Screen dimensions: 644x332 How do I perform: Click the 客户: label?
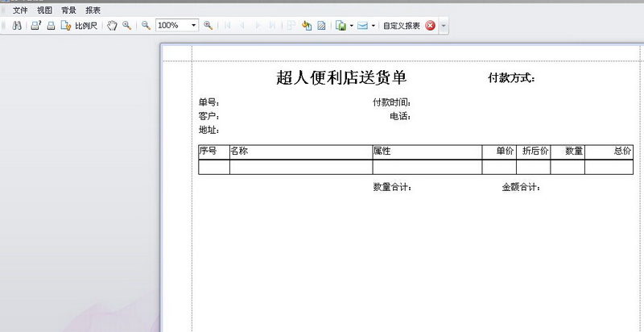click(209, 117)
